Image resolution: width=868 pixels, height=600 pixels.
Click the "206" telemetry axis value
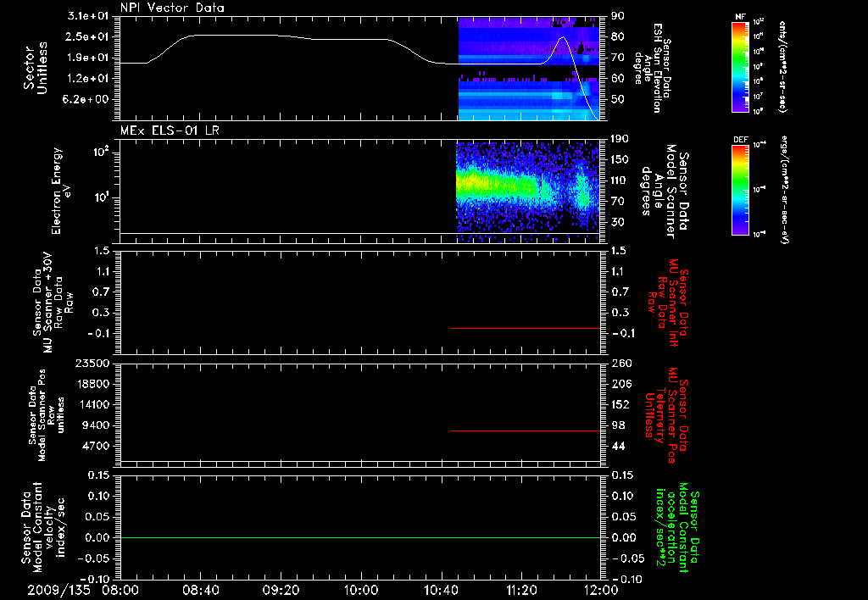click(621, 384)
